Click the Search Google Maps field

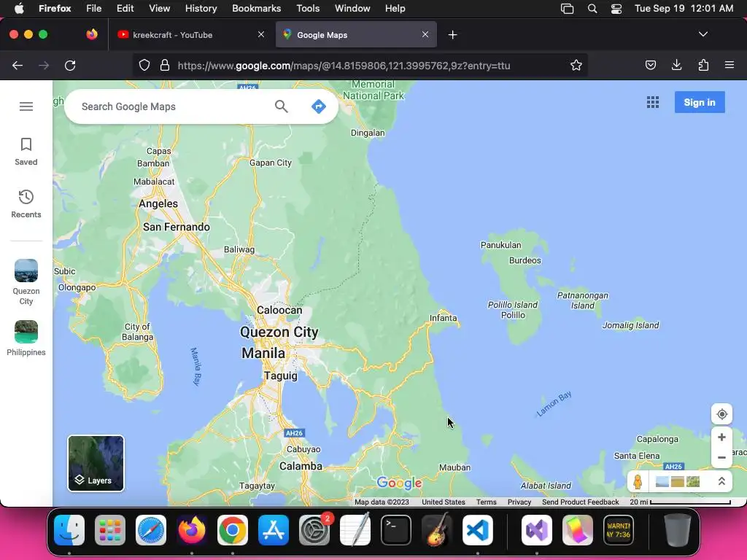[174, 106]
